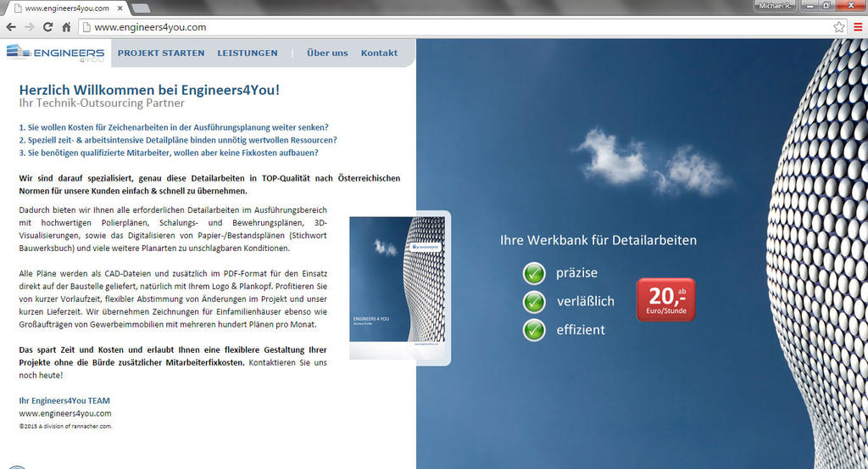Click question 1 about Kosten für Zeichenarbeiten

tap(174, 127)
